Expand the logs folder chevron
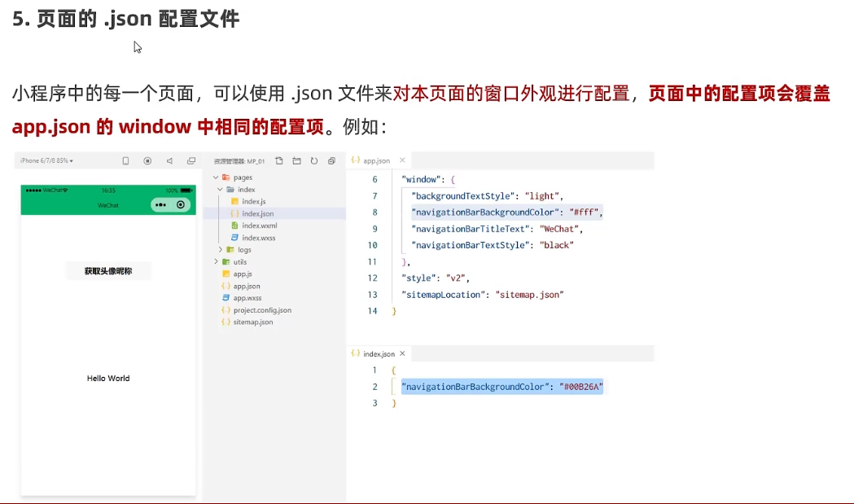Image resolution: width=854 pixels, height=504 pixels. tap(220, 249)
